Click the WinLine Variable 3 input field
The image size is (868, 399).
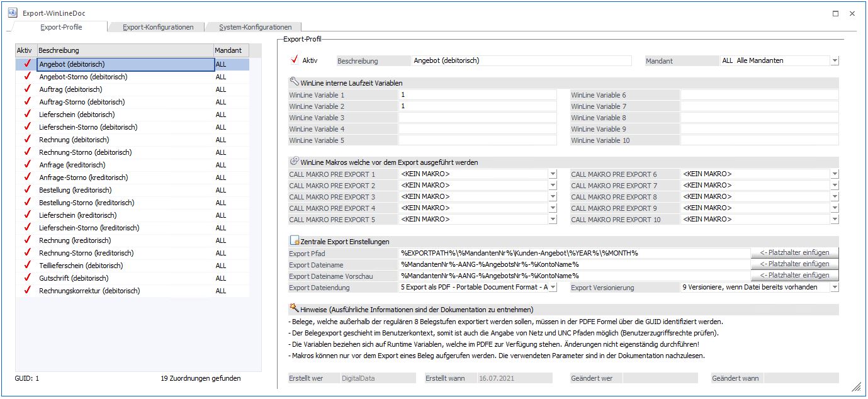[x=477, y=118]
